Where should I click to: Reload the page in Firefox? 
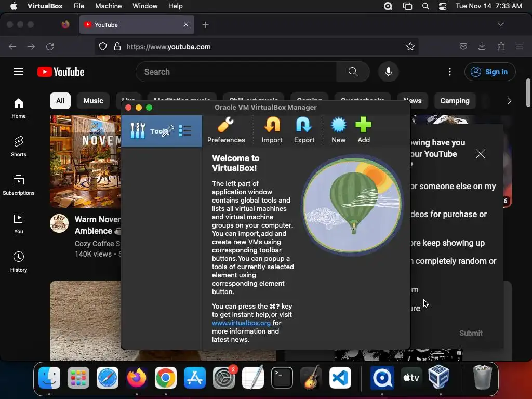[50, 46]
